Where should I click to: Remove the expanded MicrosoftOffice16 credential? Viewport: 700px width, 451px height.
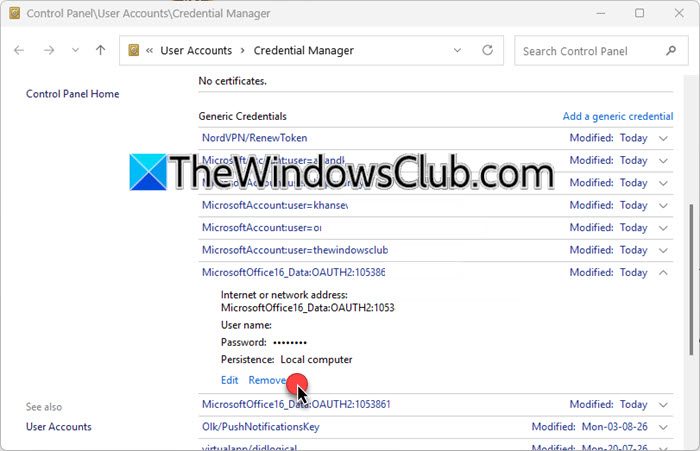(x=267, y=380)
